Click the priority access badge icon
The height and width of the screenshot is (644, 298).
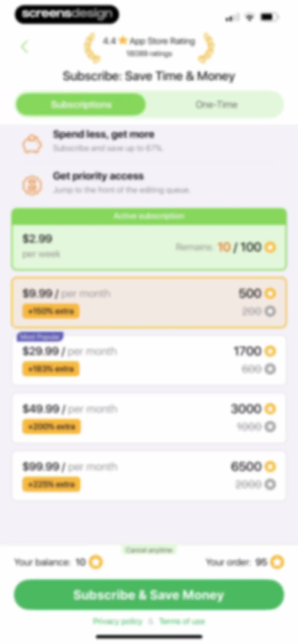point(32,185)
